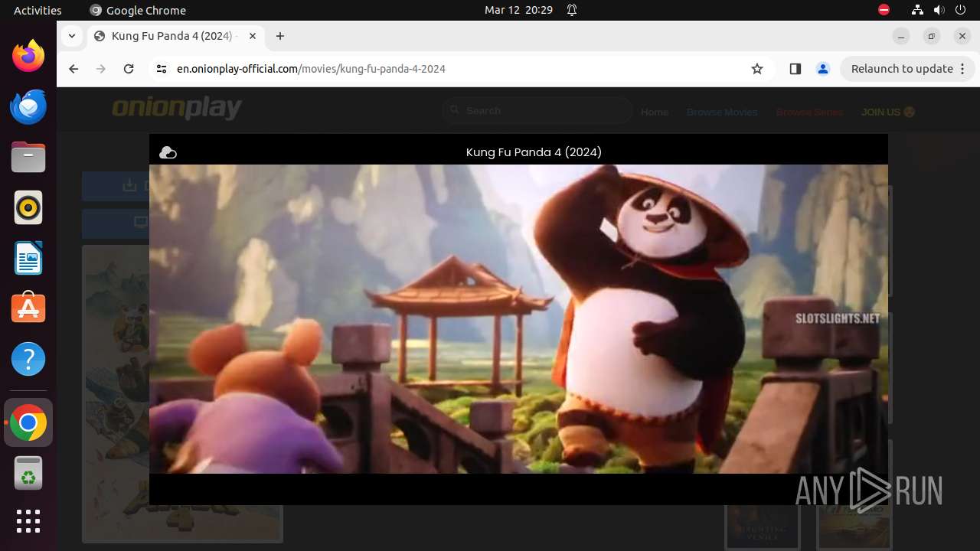Open the Trash in the dock
The width and height of the screenshot is (980, 551).
[x=28, y=473]
